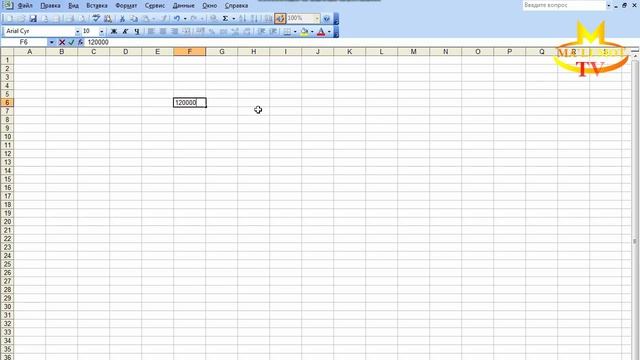Click the Copy icon
Screen dimensions: 640x360
pyautogui.click(x=134, y=18)
